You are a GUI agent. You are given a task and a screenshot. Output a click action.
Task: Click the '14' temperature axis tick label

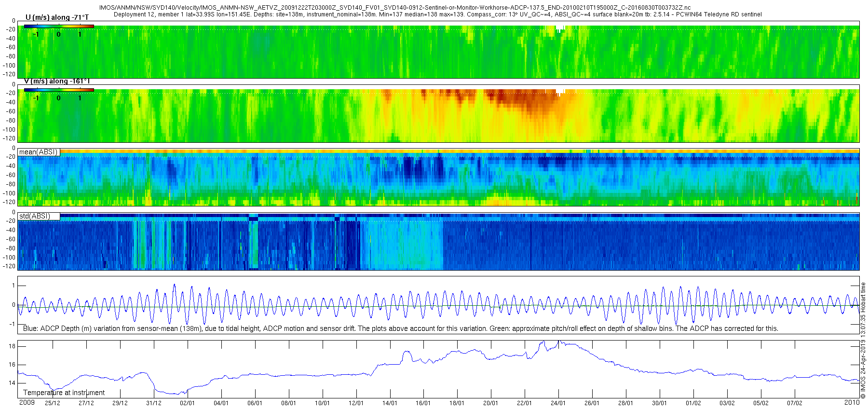12,383
